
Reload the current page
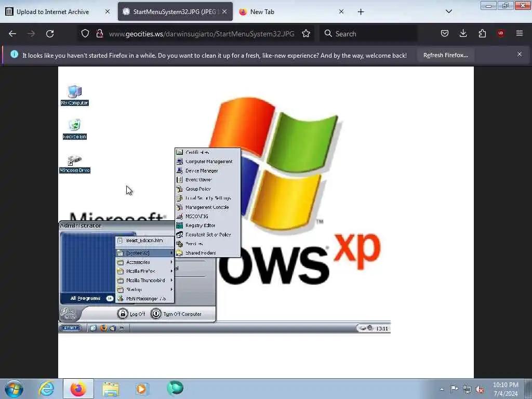[50, 34]
